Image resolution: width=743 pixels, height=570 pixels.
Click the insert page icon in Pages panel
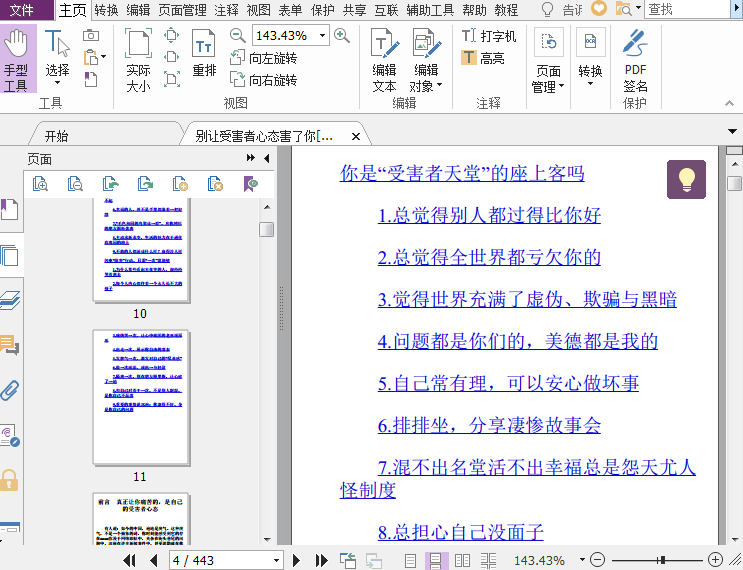180,183
